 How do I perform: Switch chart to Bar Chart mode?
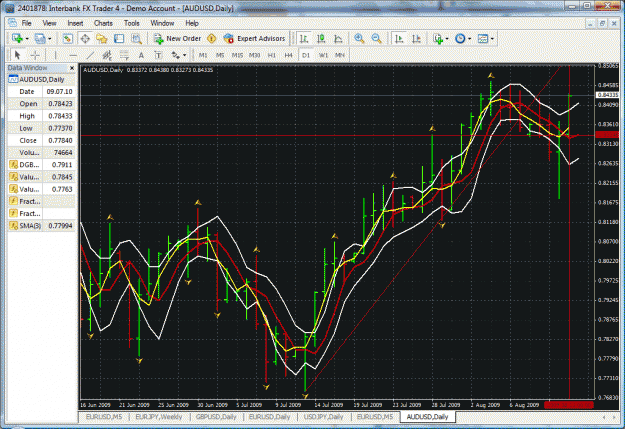304,39
